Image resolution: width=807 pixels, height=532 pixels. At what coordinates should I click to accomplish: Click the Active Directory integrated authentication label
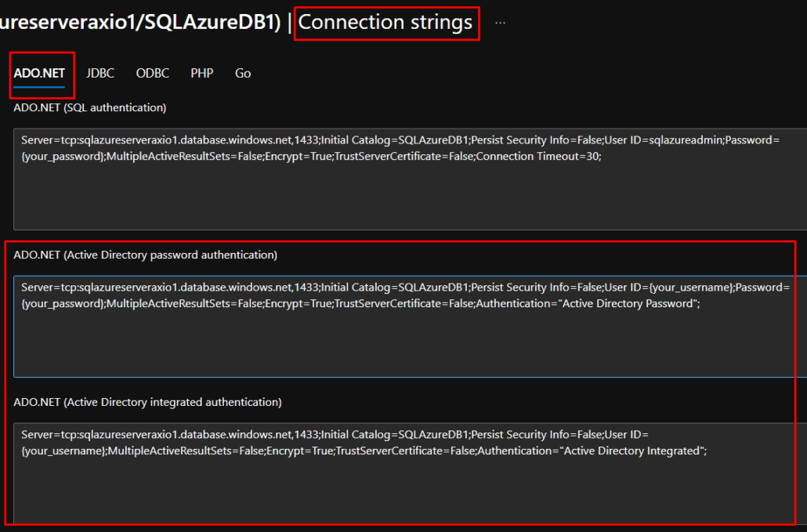tap(148, 402)
